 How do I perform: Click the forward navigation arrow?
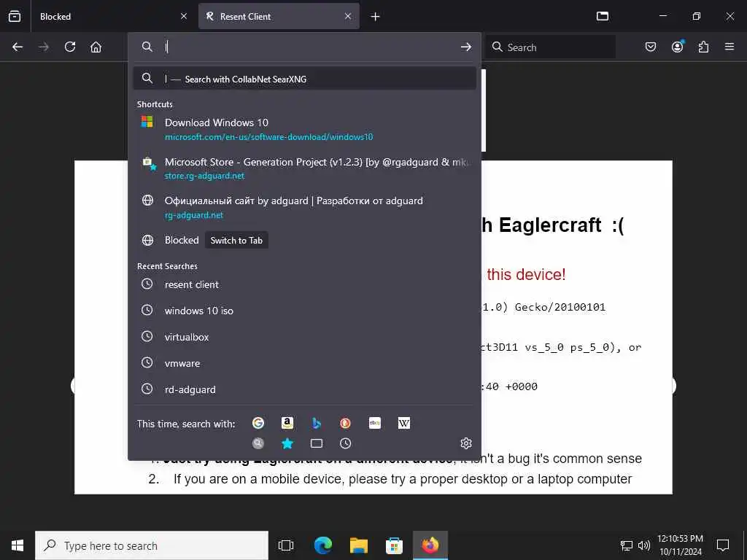click(44, 47)
